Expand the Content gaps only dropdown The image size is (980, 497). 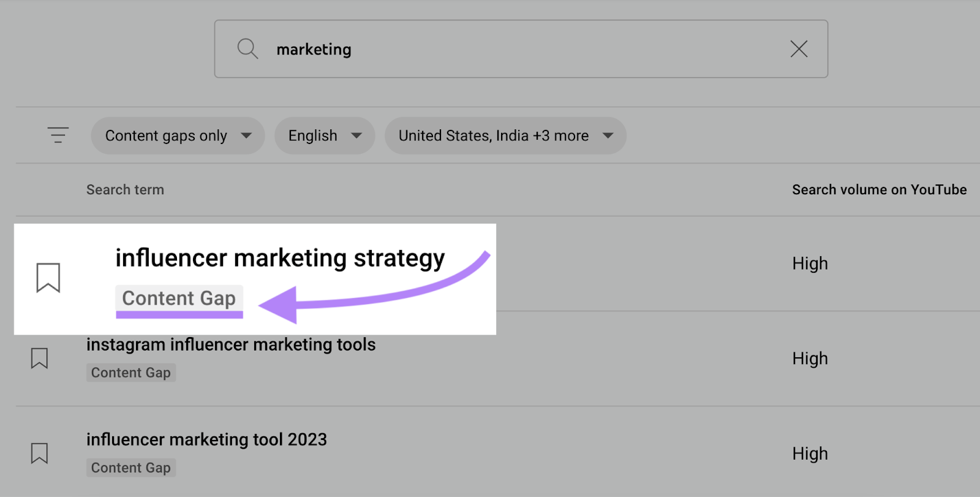(x=178, y=135)
